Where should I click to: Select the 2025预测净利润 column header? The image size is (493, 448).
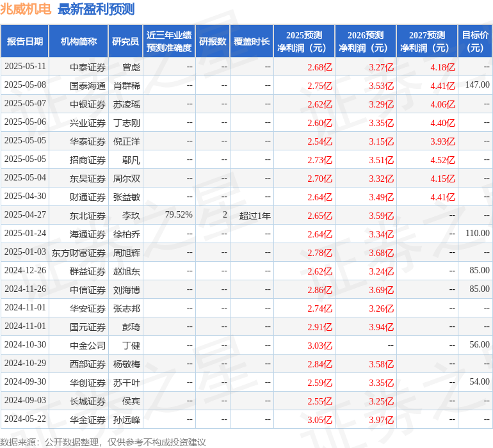[304, 42]
